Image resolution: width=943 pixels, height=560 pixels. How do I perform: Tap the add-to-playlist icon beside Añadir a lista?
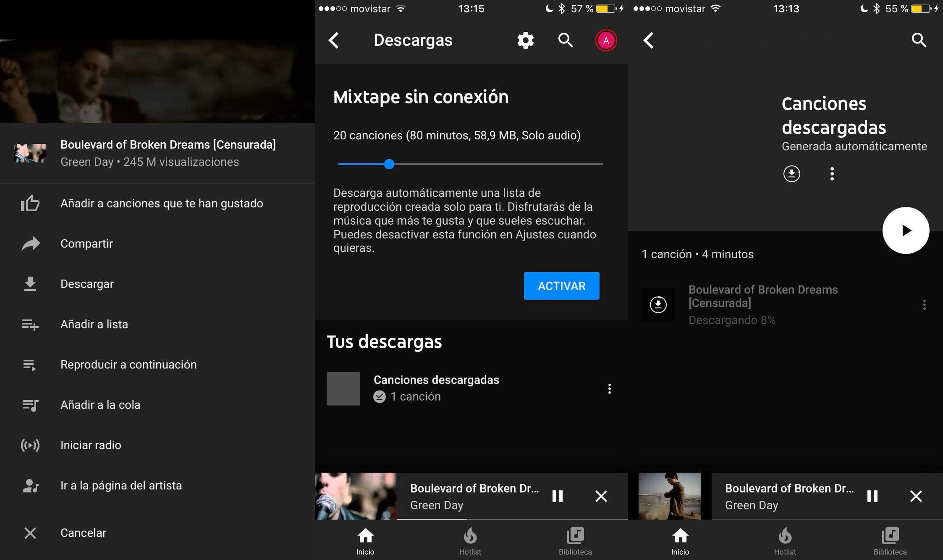[x=30, y=325]
